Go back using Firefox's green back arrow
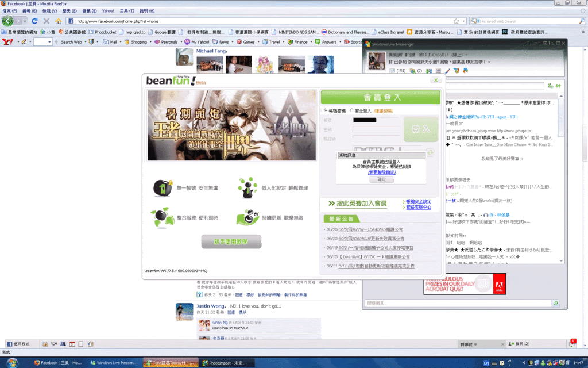The image size is (588, 368). pos(7,21)
